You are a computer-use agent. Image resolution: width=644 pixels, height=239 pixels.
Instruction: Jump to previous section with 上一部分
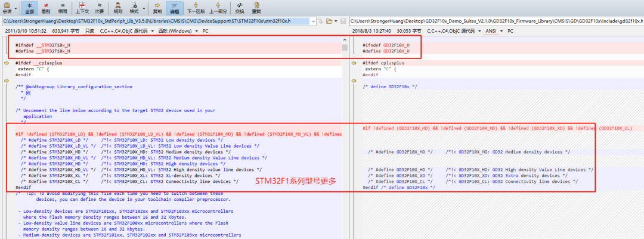218,7
